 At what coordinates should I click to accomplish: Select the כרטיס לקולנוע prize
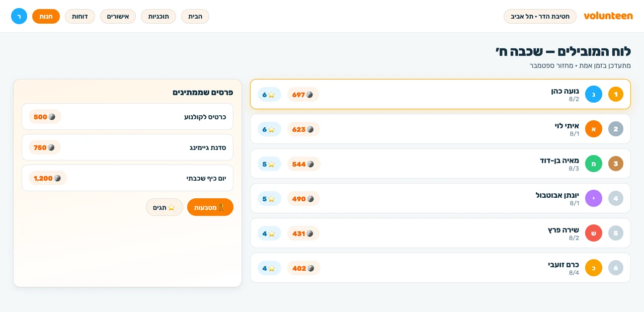[127, 117]
